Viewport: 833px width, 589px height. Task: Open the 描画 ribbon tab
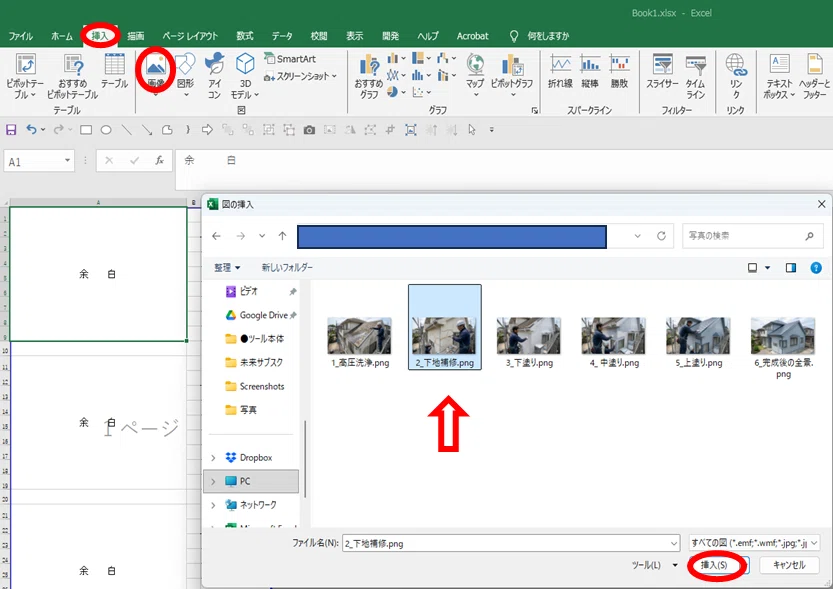(x=135, y=36)
